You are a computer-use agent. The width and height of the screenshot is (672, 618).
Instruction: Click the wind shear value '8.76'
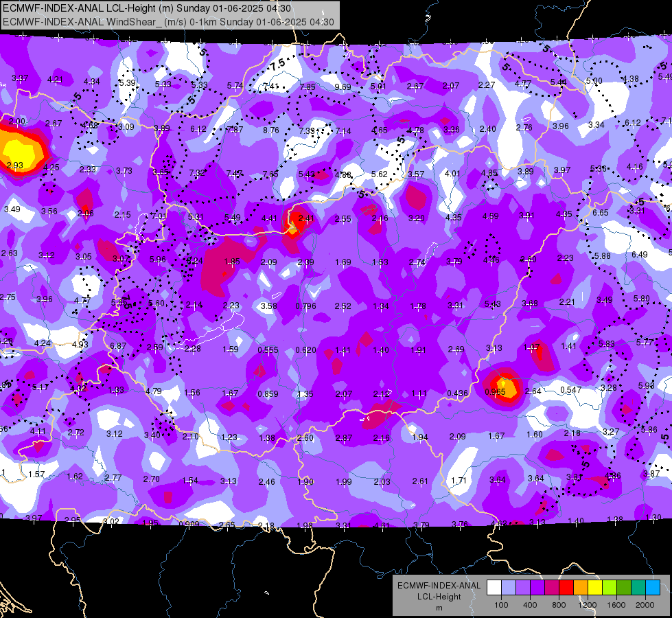[x=271, y=130]
